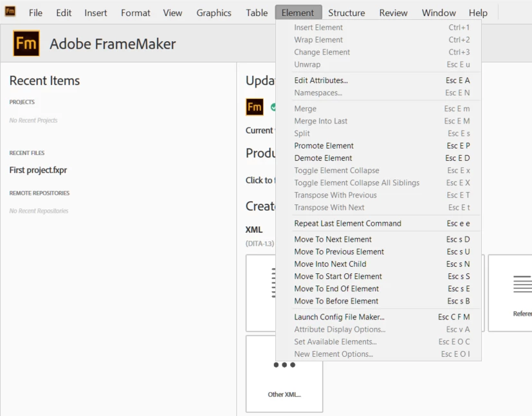532x416 pixels.
Task: Select Toggle Element Collapse
Action: coord(379,170)
